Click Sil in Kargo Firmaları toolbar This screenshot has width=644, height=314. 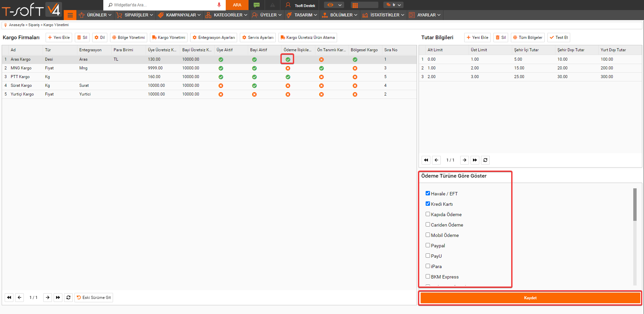[x=82, y=38]
